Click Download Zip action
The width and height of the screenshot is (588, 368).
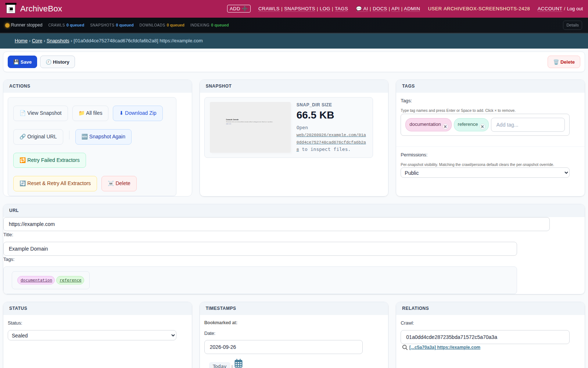click(x=138, y=113)
